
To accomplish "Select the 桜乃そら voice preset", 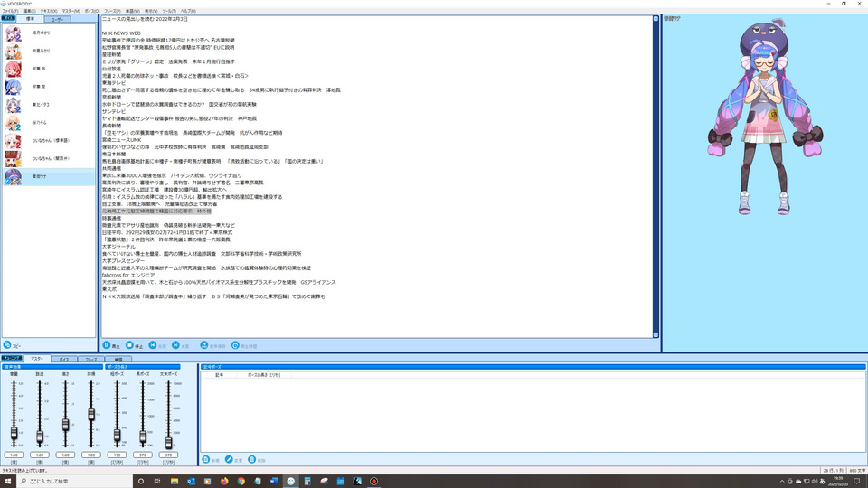I will [49, 123].
